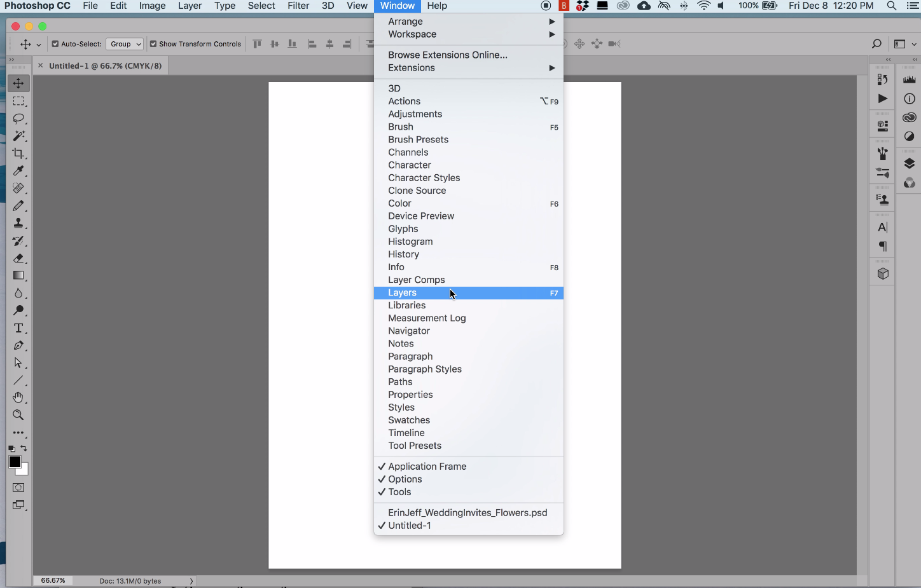Click the foreground color black swatch
The height and width of the screenshot is (588, 921).
tap(14, 462)
